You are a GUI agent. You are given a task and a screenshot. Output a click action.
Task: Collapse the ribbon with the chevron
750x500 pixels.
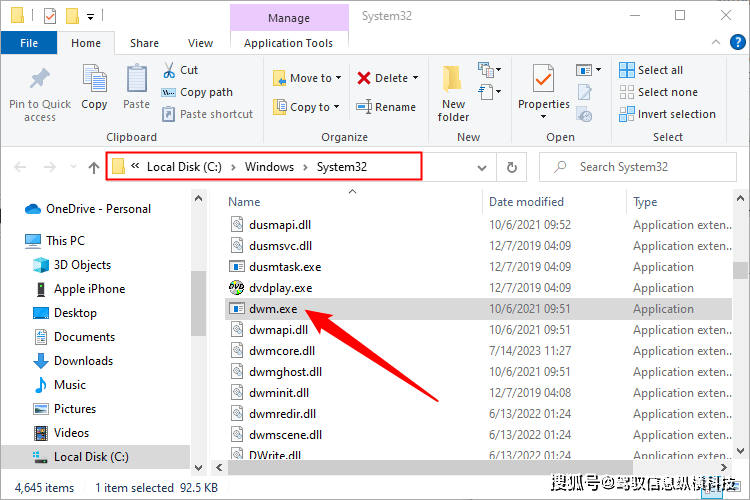pyautogui.click(x=716, y=42)
